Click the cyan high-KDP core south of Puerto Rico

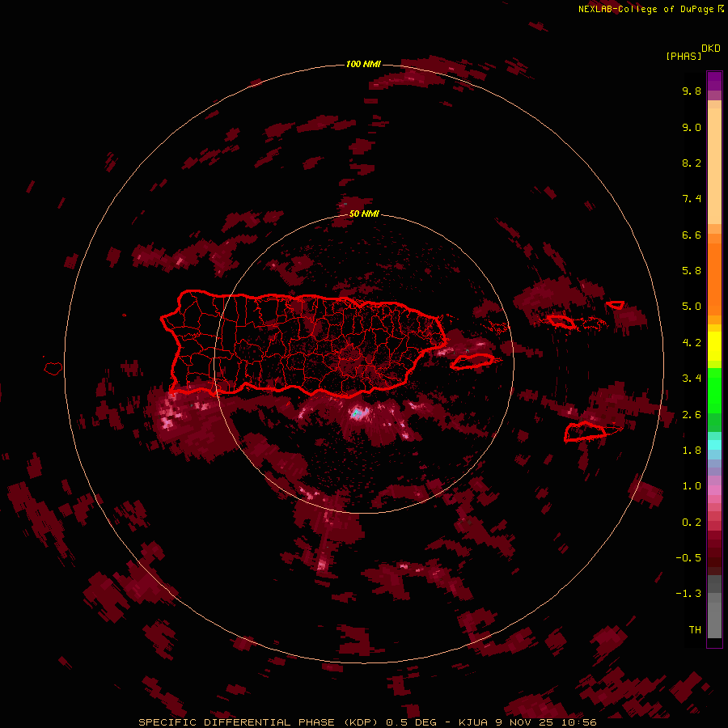click(357, 413)
